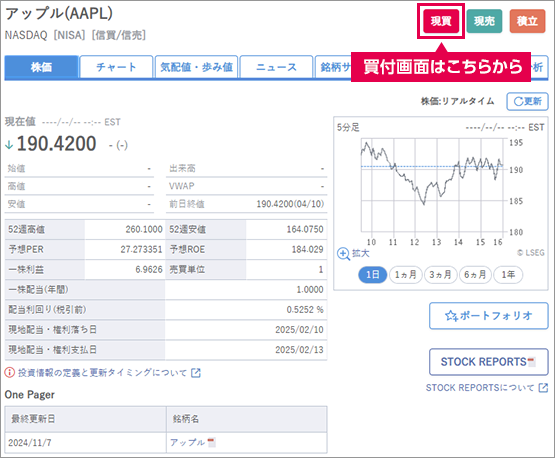
Task: Select the 6ヵ月 chart period
Action: [475, 275]
